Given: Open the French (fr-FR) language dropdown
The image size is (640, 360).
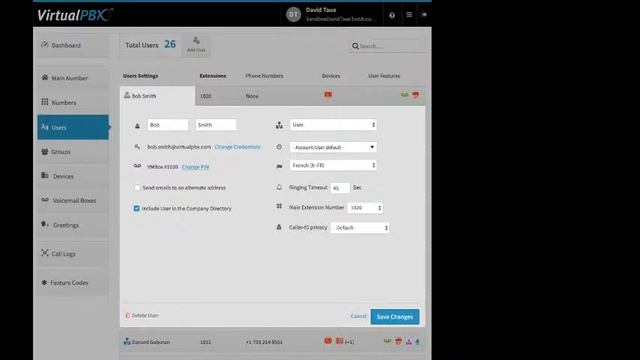Looking at the screenshot, I should pyautogui.click(x=333, y=165).
